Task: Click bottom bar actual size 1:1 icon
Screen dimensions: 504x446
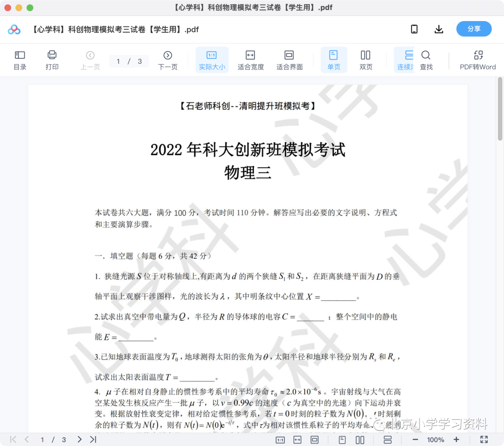Action: [x=280, y=439]
